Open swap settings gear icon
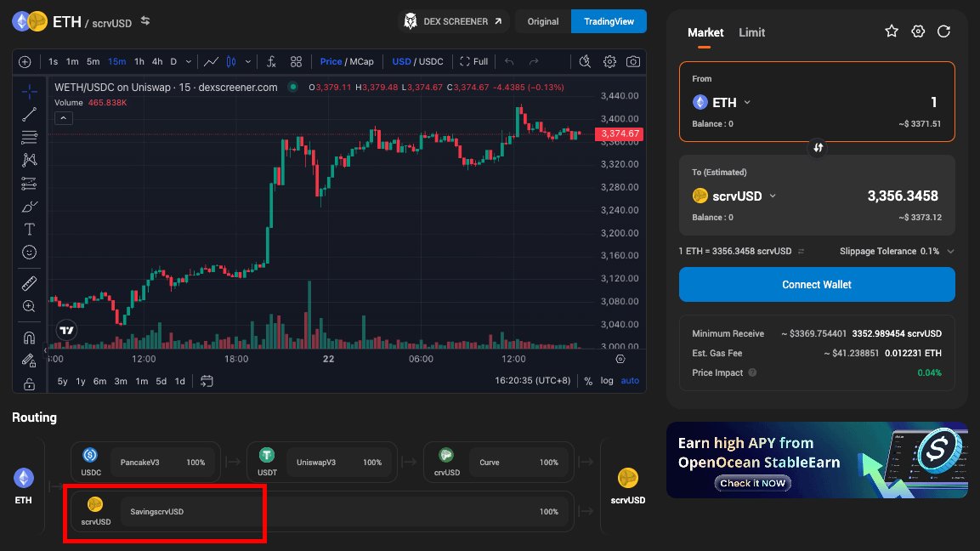980x551 pixels. pyautogui.click(x=917, y=31)
